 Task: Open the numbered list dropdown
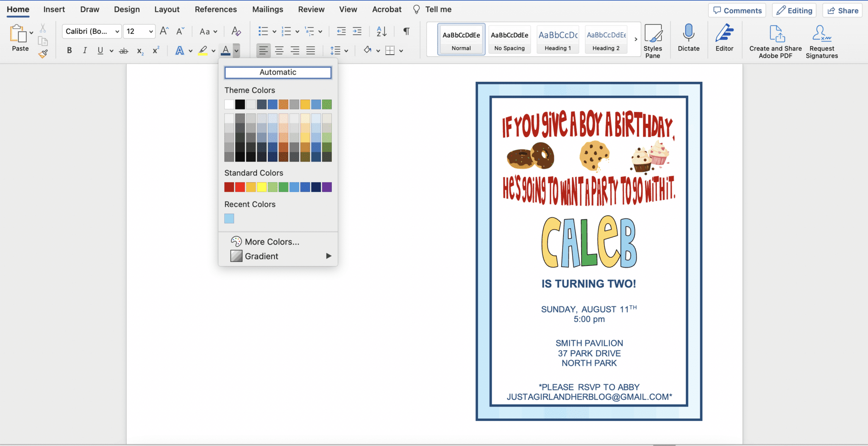pyautogui.click(x=297, y=31)
